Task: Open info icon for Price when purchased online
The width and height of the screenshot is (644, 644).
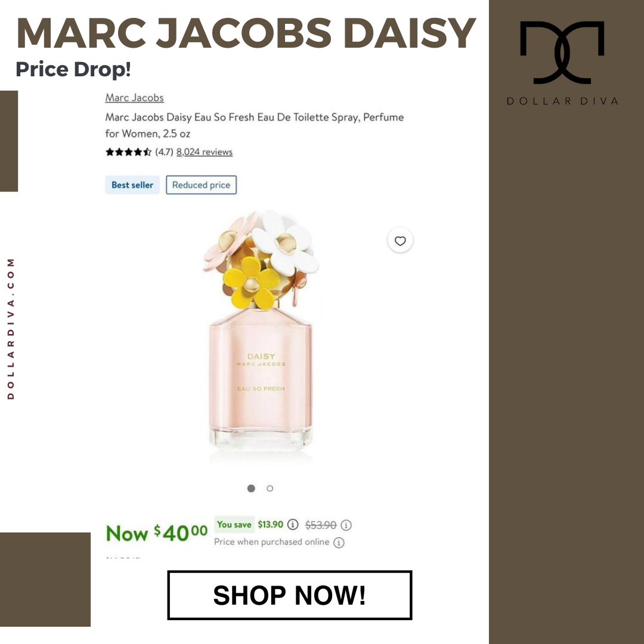Action: pyautogui.click(x=339, y=543)
